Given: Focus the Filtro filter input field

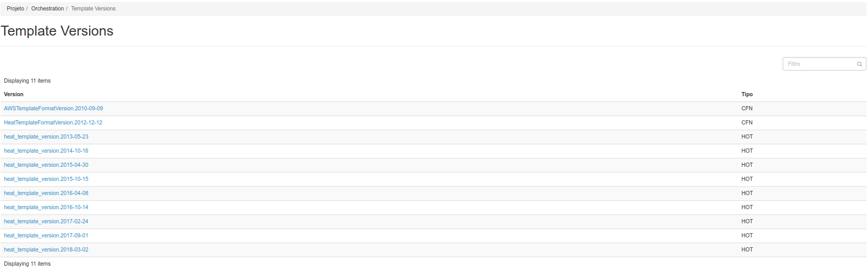Looking at the screenshot, I should [824, 64].
